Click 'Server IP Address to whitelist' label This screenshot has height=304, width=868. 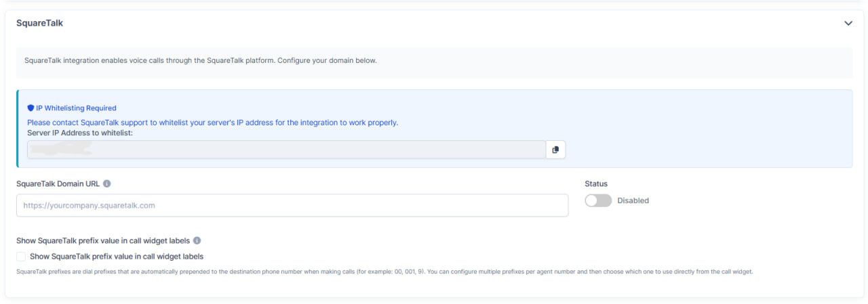[80, 132]
